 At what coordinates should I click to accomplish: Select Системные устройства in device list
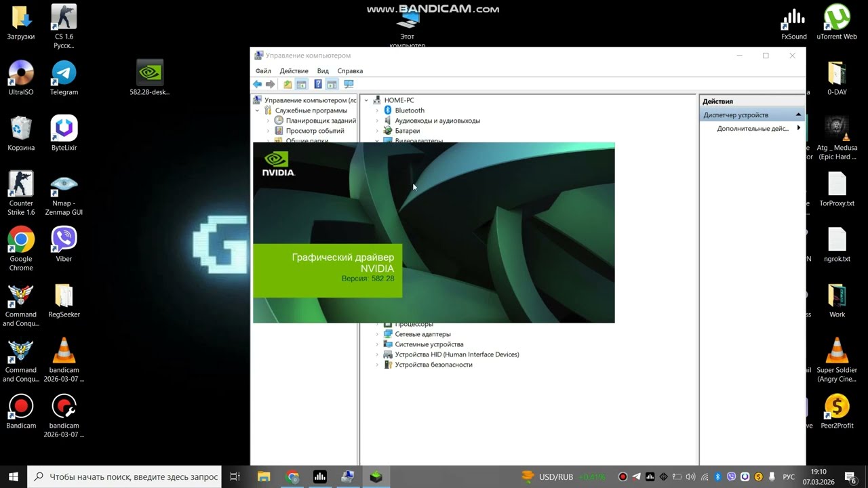(429, 344)
